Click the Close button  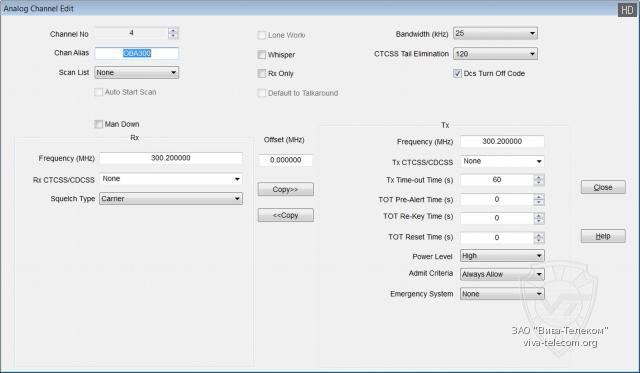603,187
